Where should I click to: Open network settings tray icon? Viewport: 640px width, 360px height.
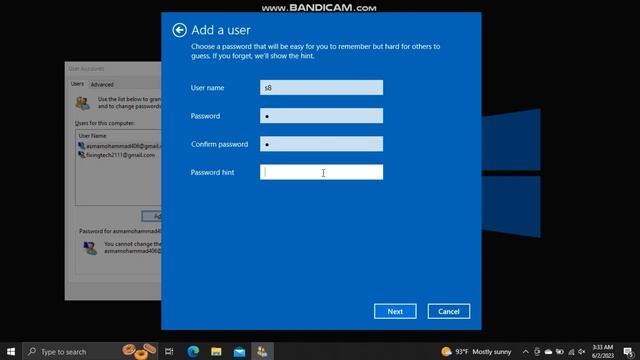571,351
